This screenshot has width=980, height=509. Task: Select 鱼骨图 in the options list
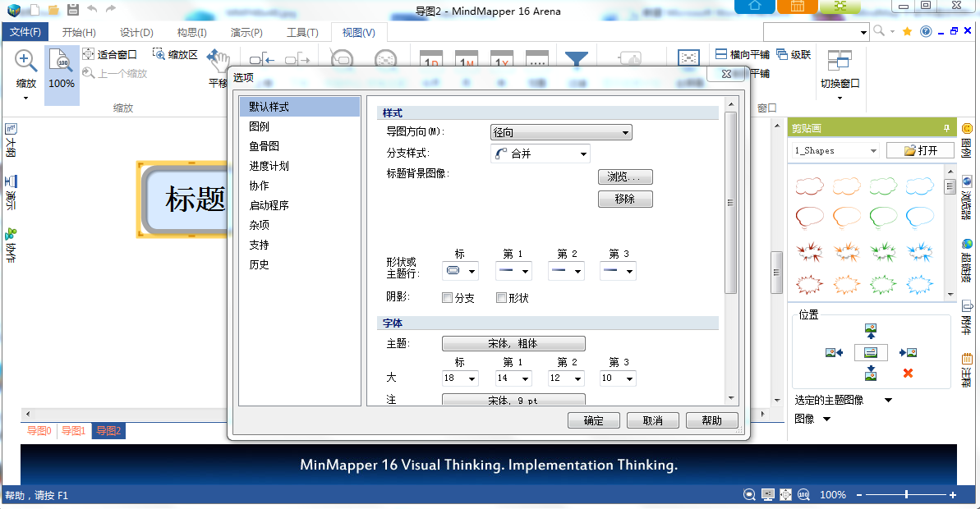265,146
